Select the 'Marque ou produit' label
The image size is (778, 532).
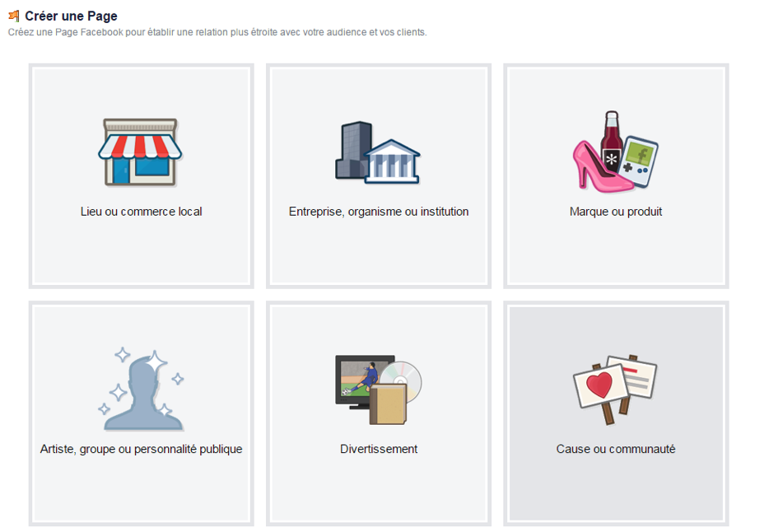click(616, 212)
